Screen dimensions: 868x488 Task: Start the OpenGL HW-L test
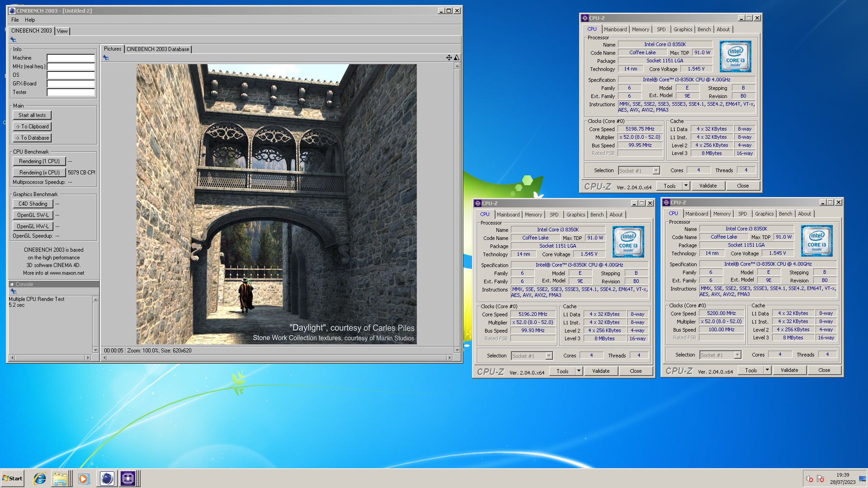pyautogui.click(x=33, y=226)
